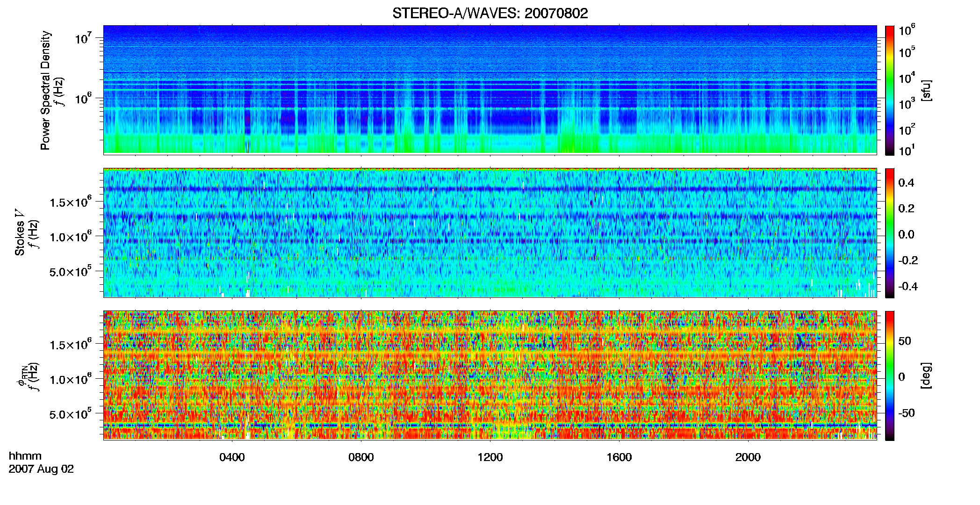Click the [sfu] colorbar unit label
Image resolution: width=980 pixels, height=505 pixels.
pyautogui.click(x=926, y=90)
